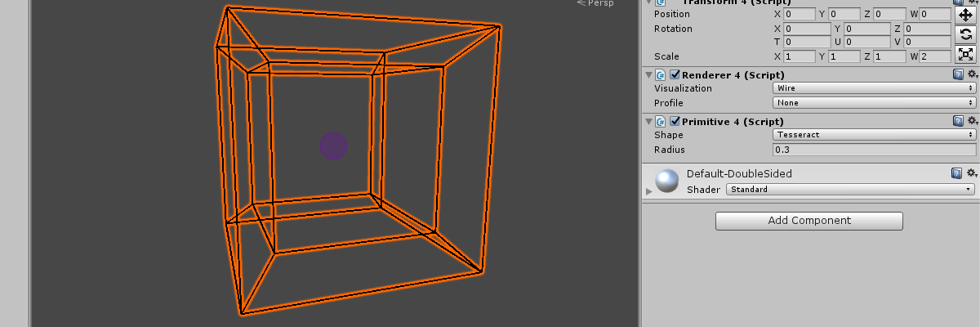Click the Rotation T input field
The image size is (980, 327).
[806, 42]
